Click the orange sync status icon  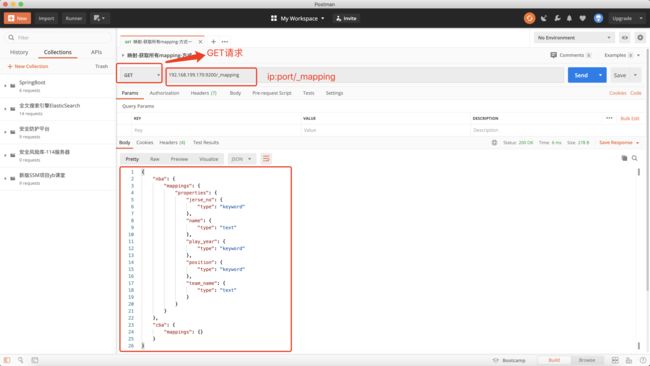click(529, 18)
